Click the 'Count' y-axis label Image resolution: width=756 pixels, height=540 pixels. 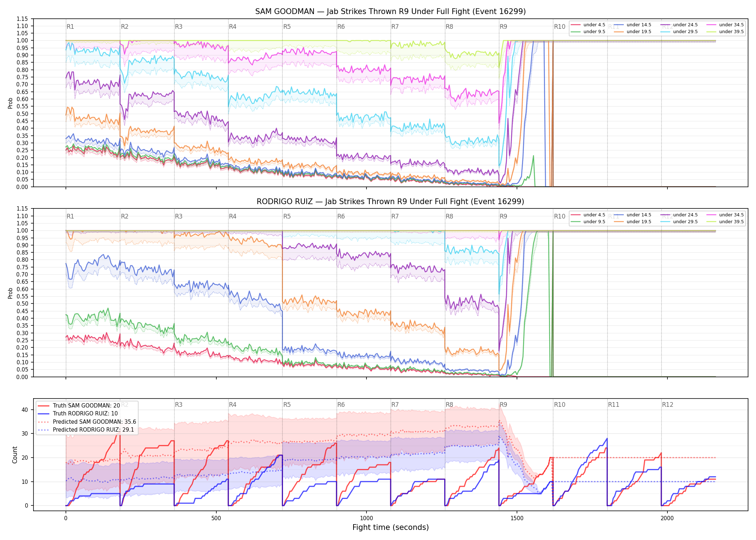[x=15, y=455]
